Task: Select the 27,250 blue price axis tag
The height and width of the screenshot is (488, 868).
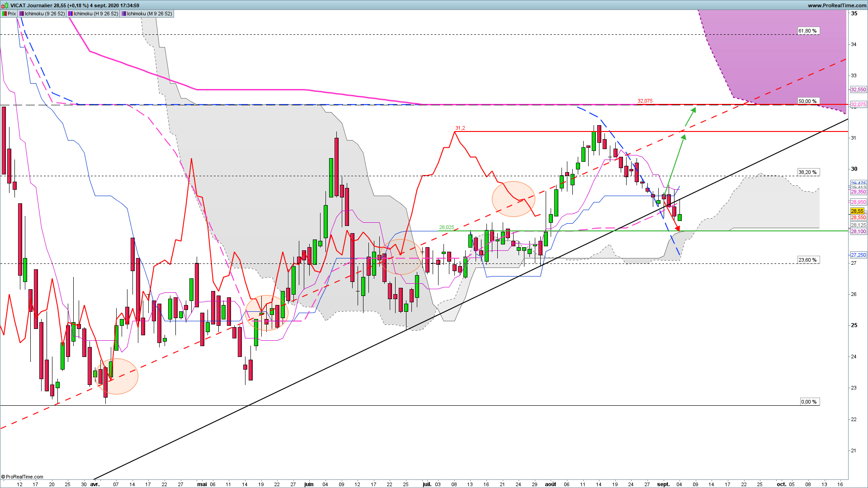Action: 859,255
